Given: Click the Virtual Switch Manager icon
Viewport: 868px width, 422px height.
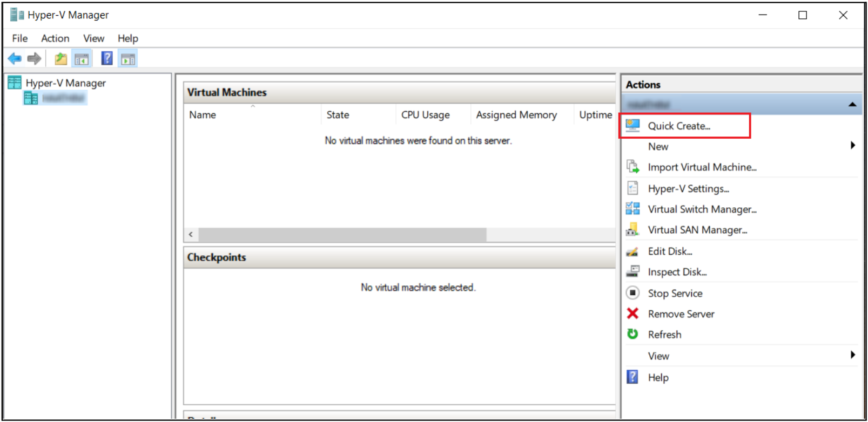Looking at the screenshot, I should coord(633,209).
